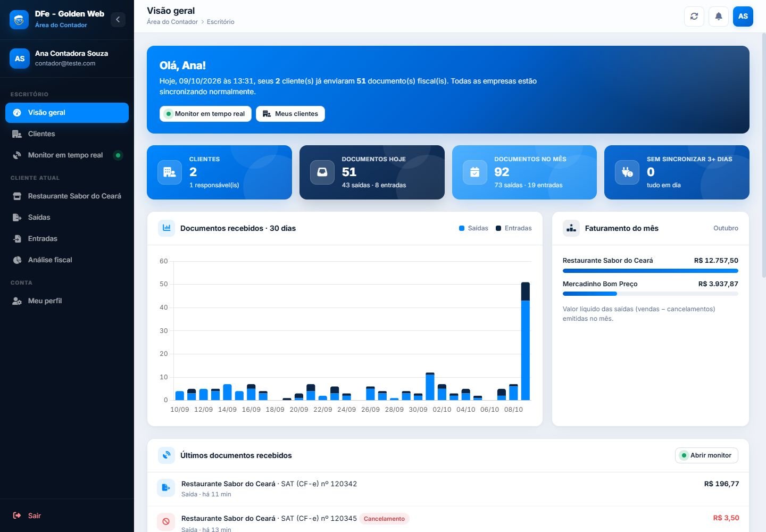Image resolution: width=766 pixels, height=532 pixels.
Task: Open notifications via the bell icon
Action: (x=719, y=16)
